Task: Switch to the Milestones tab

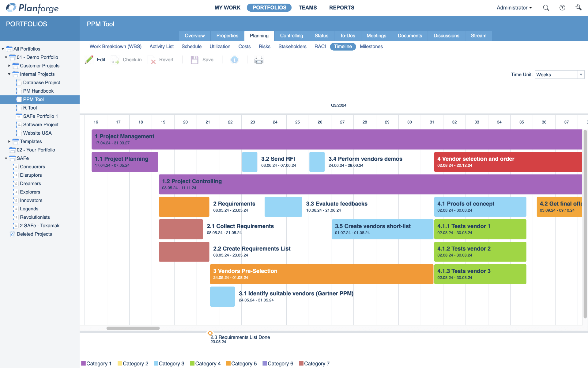Action: [x=371, y=47]
